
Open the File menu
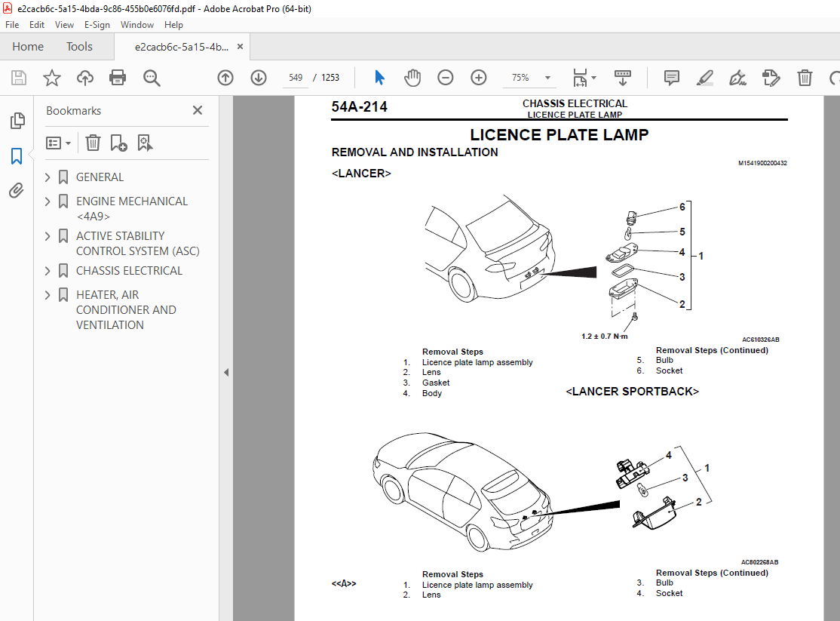tap(12, 25)
